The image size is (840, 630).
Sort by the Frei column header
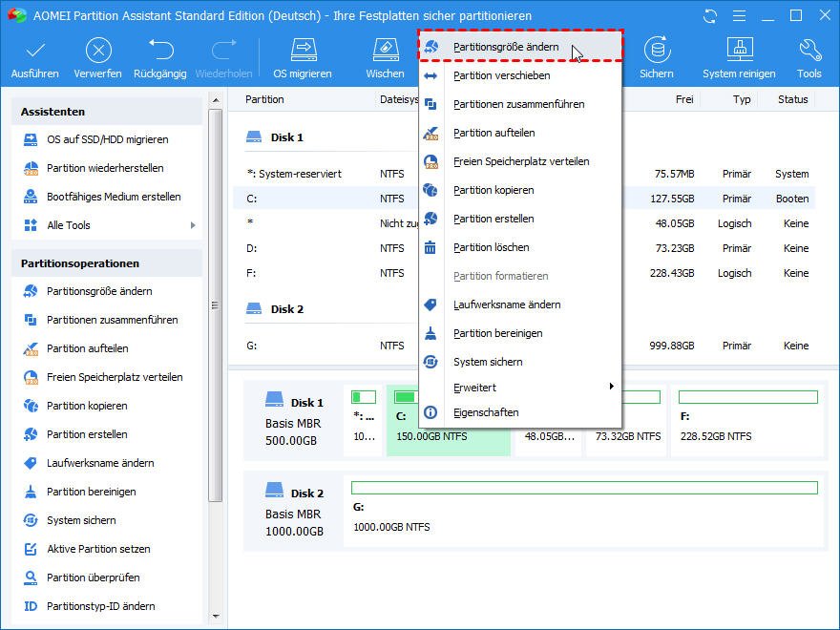tap(684, 99)
